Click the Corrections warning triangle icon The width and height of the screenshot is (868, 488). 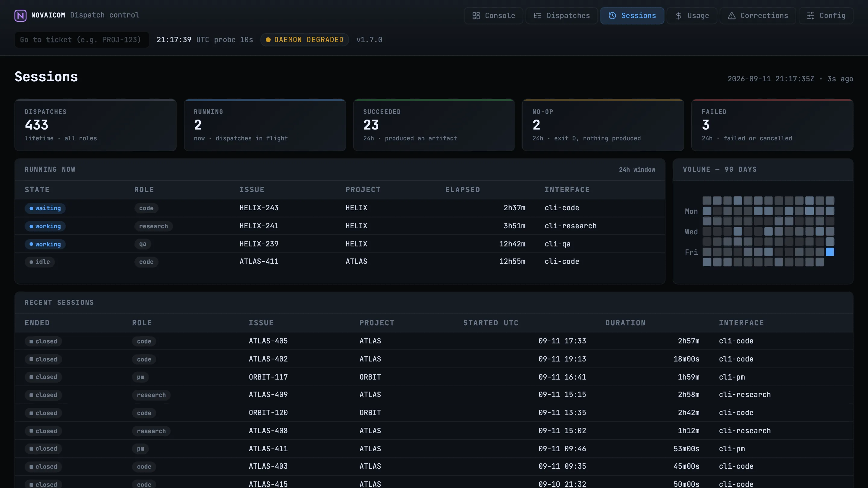731,16
